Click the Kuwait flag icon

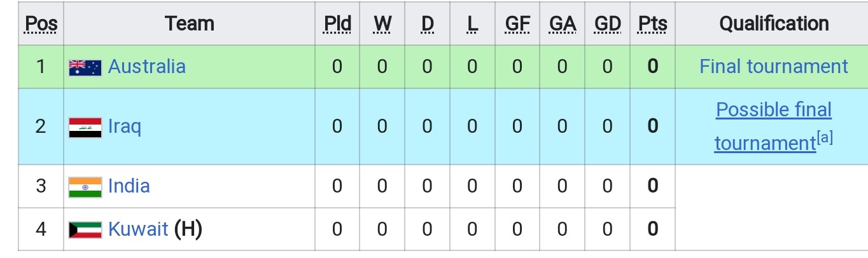click(x=85, y=229)
